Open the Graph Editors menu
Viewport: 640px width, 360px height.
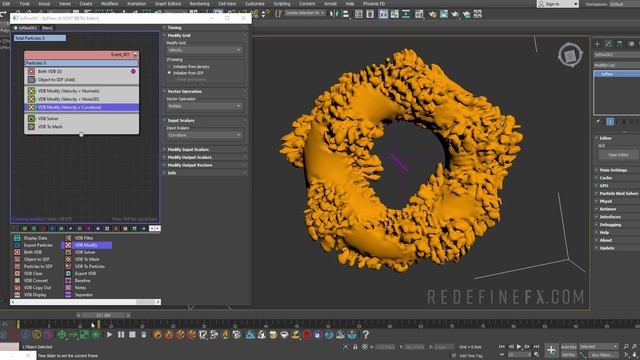pos(168,4)
